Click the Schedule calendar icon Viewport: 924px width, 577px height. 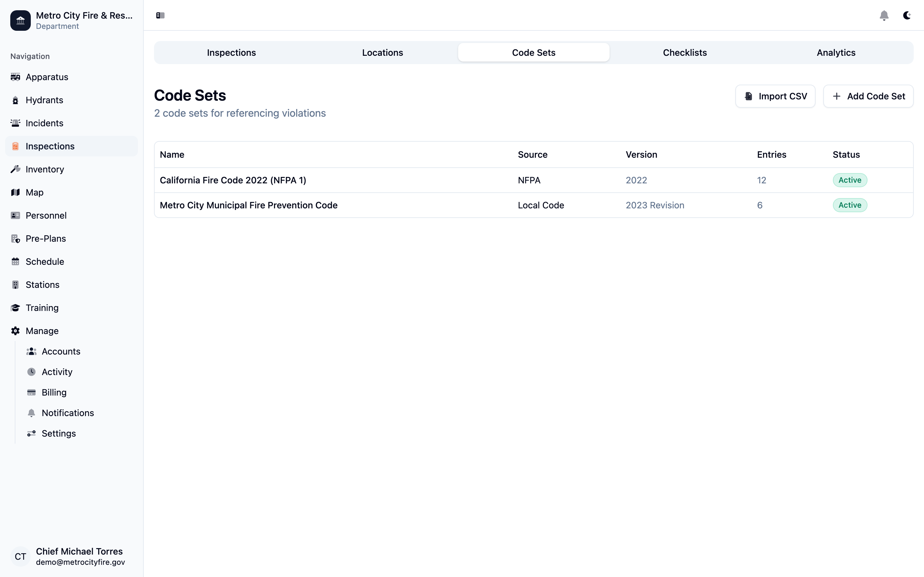click(x=15, y=261)
